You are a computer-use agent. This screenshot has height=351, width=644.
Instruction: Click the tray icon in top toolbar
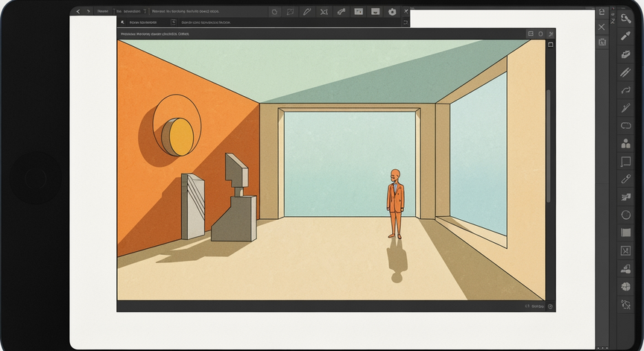[x=376, y=11]
